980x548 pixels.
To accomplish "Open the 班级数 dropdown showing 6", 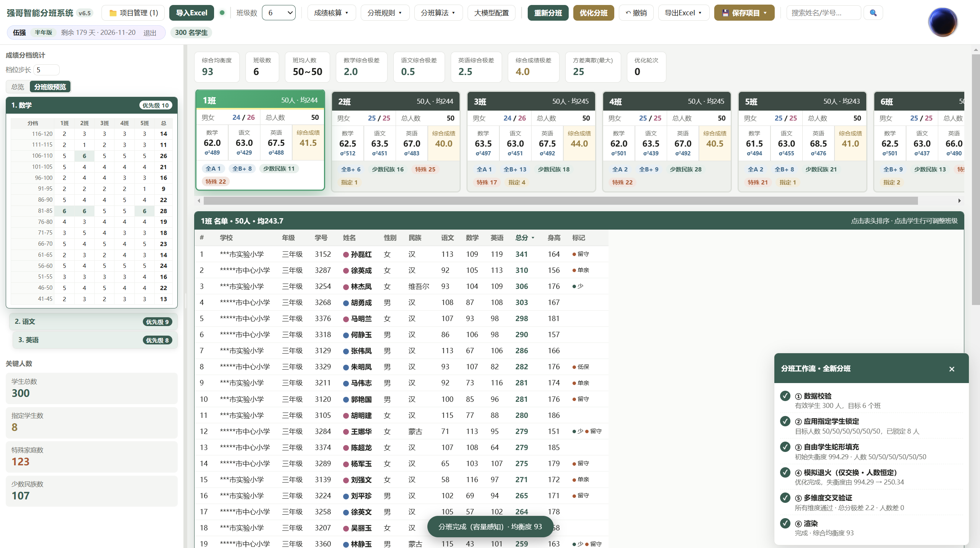I will 279,13.
